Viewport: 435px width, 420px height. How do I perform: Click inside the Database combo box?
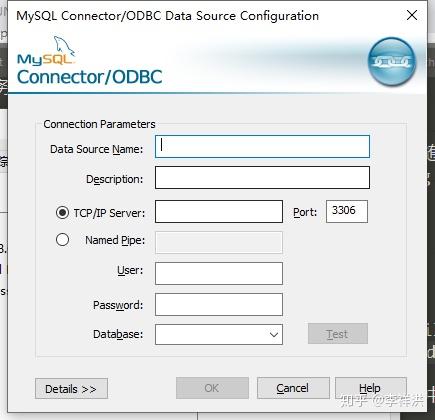coord(219,335)
